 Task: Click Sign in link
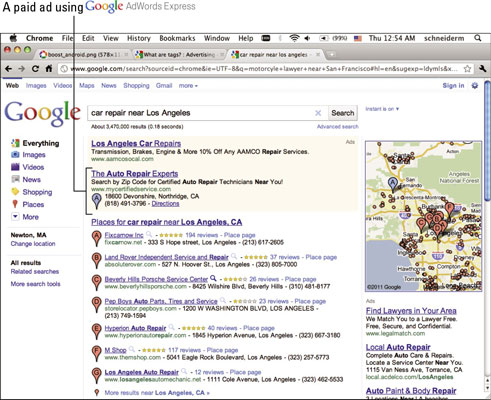pyautogui.click(x=453, y=86)
